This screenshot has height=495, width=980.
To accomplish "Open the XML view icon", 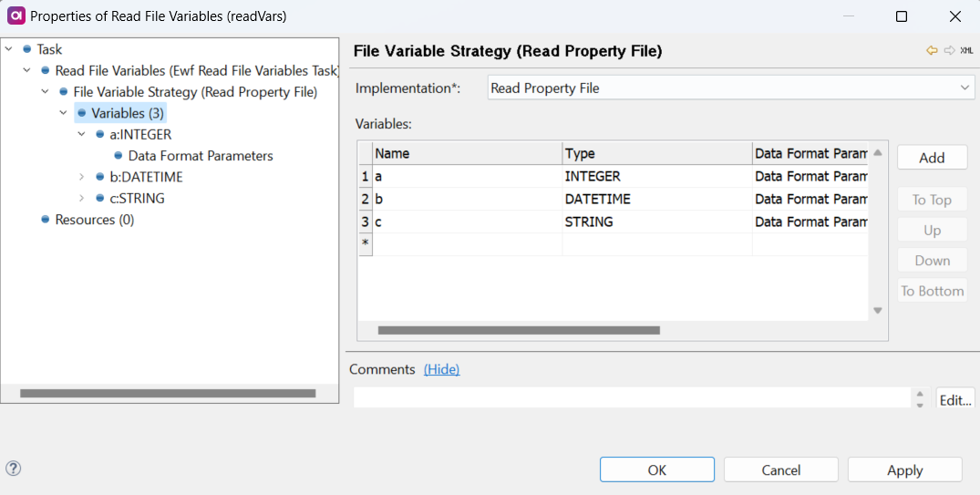I will point(966,51).
